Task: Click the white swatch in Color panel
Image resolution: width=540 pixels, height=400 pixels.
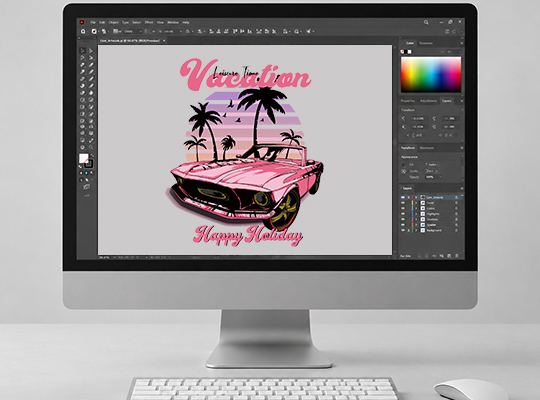Action: [409, 52]
